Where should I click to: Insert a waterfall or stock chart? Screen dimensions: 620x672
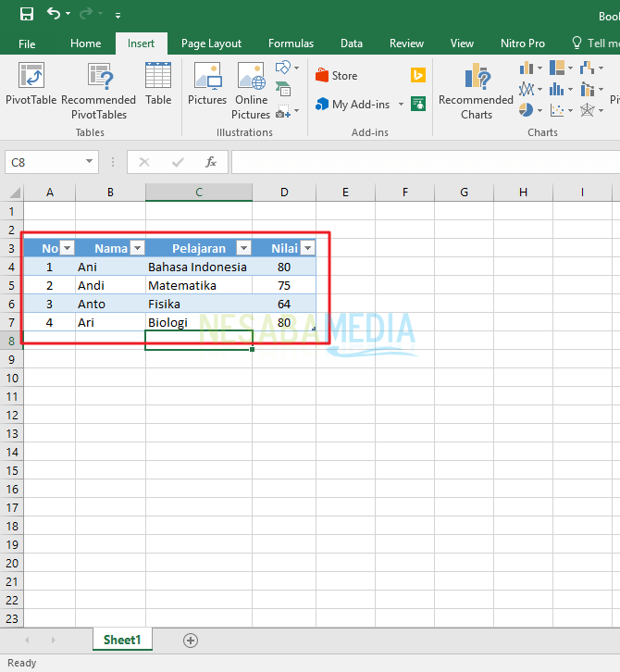pyautogui.click(x=587, y=68)
